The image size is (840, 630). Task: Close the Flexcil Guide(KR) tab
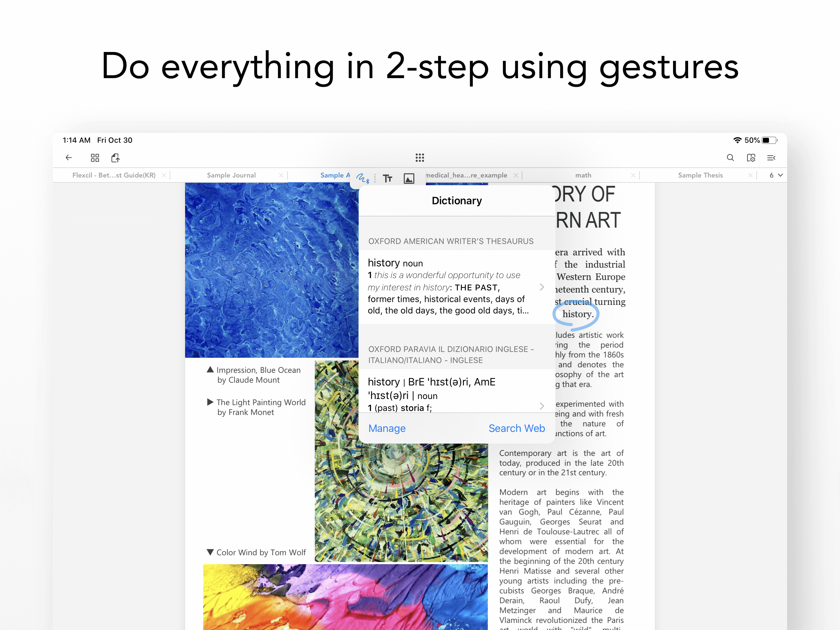pos(164,175)
